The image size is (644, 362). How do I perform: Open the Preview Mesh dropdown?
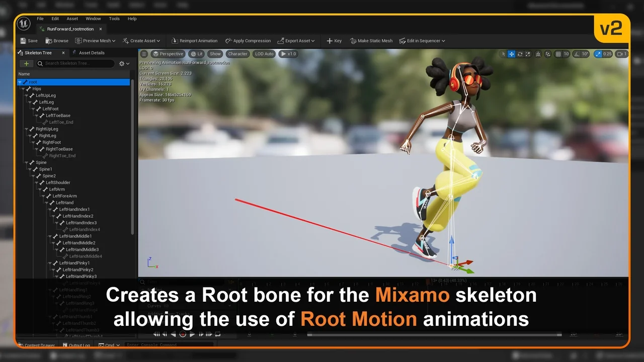pos(95,41)
